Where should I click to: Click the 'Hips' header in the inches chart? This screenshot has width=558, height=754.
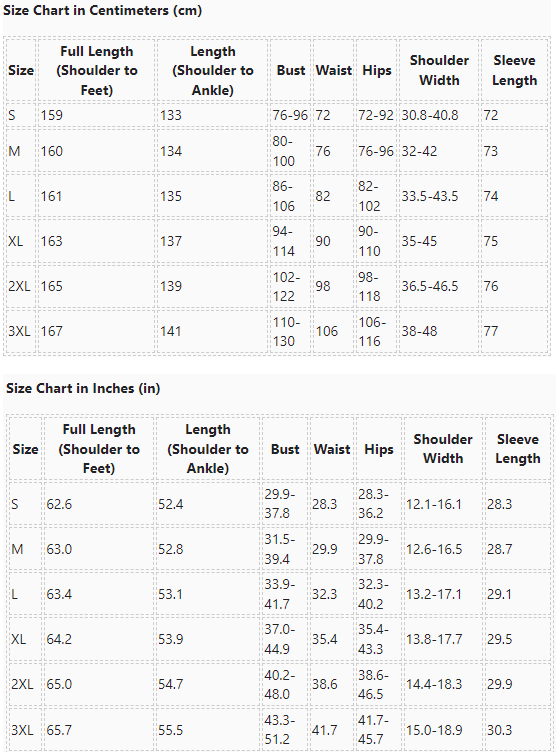tap(379, 449)
